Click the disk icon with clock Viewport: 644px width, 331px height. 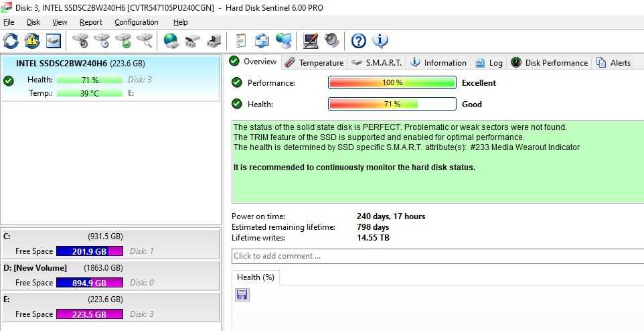(102, 41)
